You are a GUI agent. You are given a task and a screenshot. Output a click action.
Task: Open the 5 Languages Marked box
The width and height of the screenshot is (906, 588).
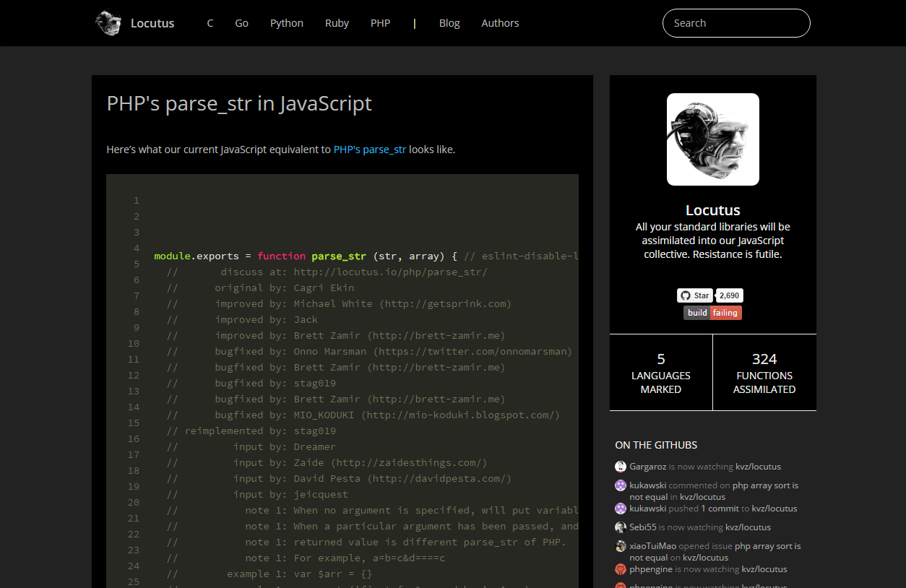(x=661, y=373)
